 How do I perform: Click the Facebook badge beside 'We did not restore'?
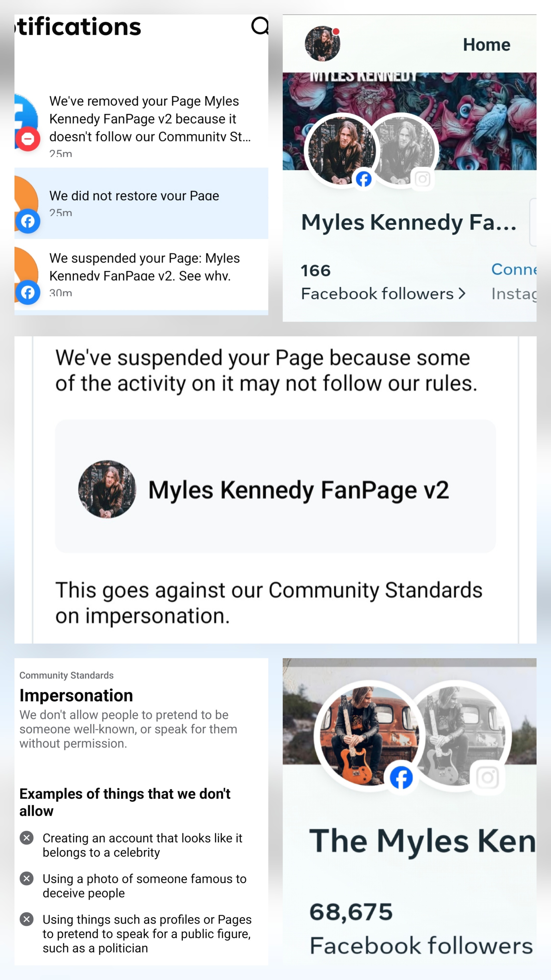click(x=28, y=221)
